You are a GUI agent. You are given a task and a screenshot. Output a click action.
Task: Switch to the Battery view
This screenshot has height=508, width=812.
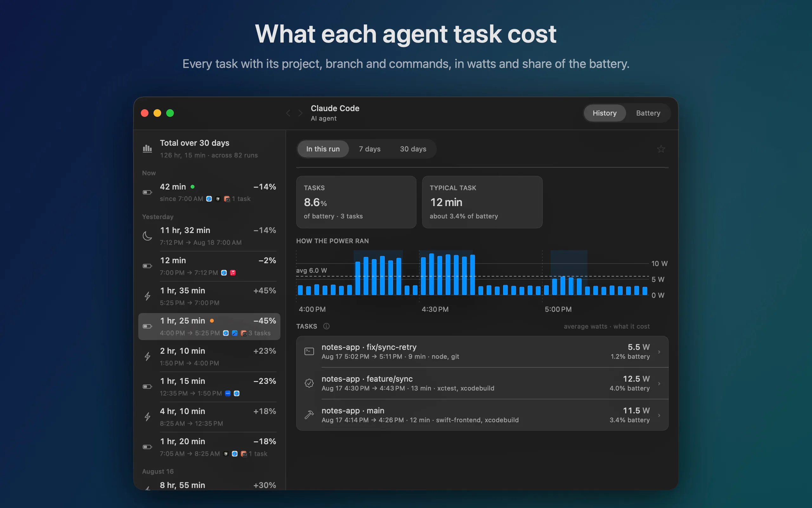click(648, 113)
